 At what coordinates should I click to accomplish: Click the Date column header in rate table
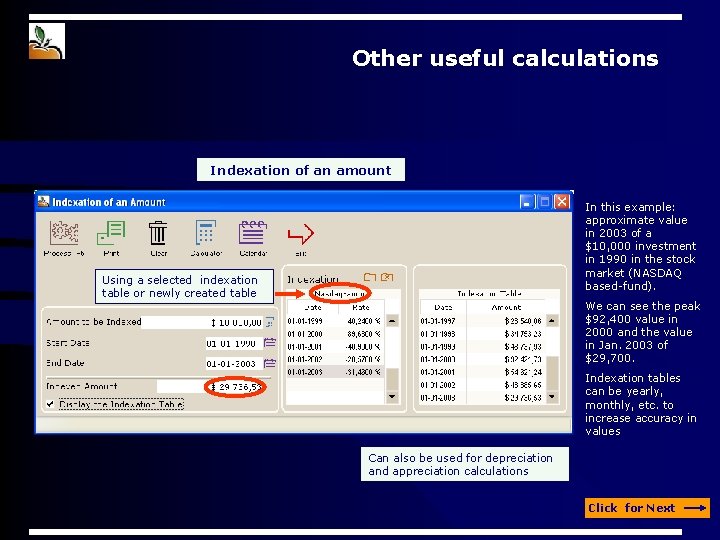[313, 307]
